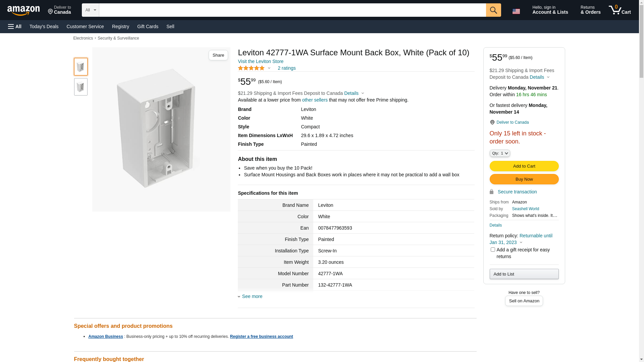Click the Add to Cart button
This screenshot has width=644, height=362.
coord(524,166)
